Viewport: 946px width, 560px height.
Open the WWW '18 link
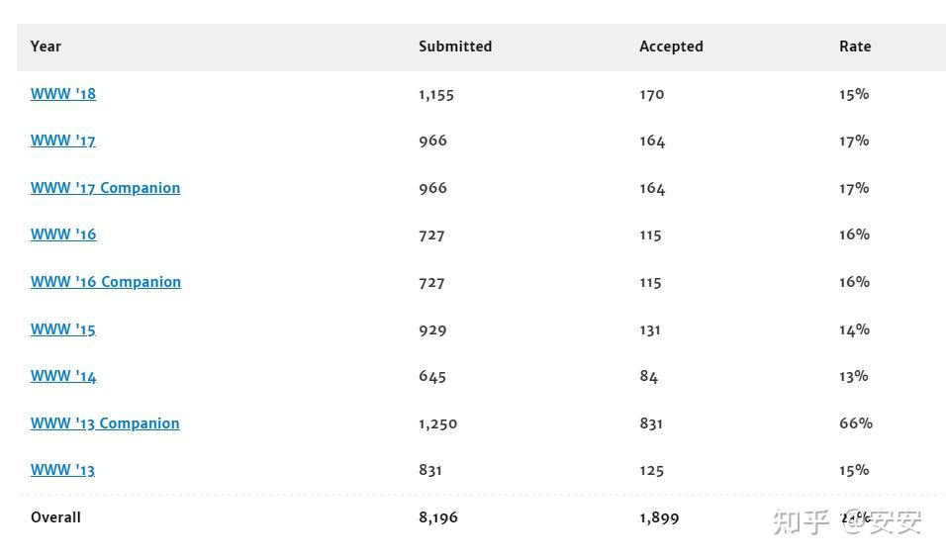coord(63,94)
